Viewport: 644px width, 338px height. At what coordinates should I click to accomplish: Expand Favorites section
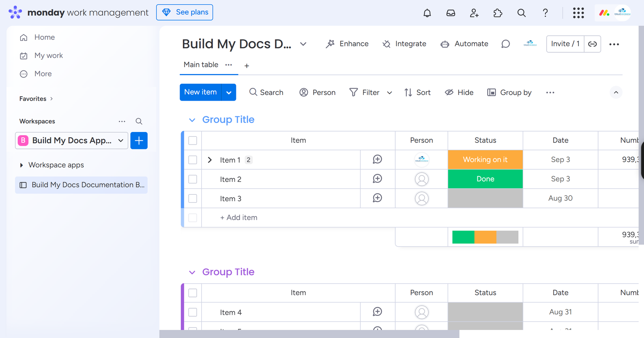click(52, 99)
